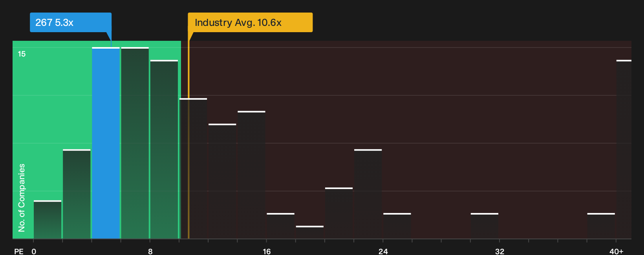Select the tall bar at 40+ PE

coord(624,149)
